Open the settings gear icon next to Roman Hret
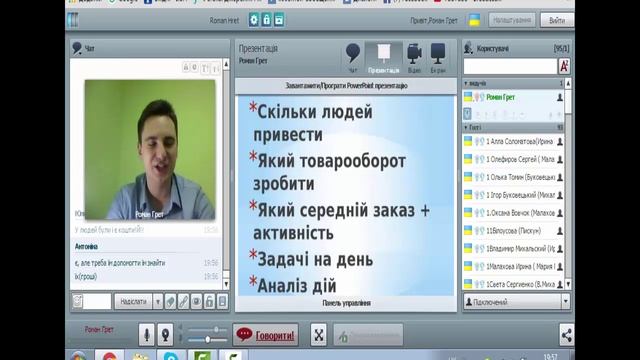The height and width of the screenshot is (360, 640). pos(254,20)
